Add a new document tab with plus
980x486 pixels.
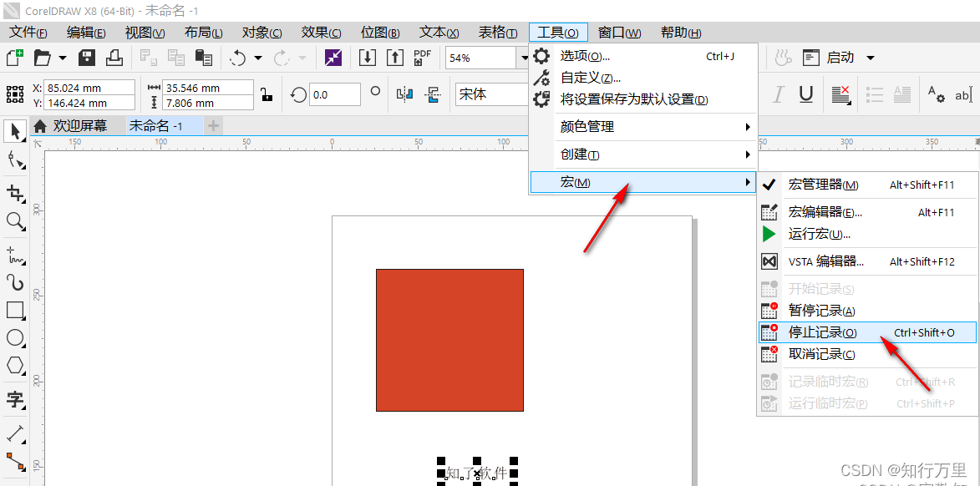click(x=213, y=126)
